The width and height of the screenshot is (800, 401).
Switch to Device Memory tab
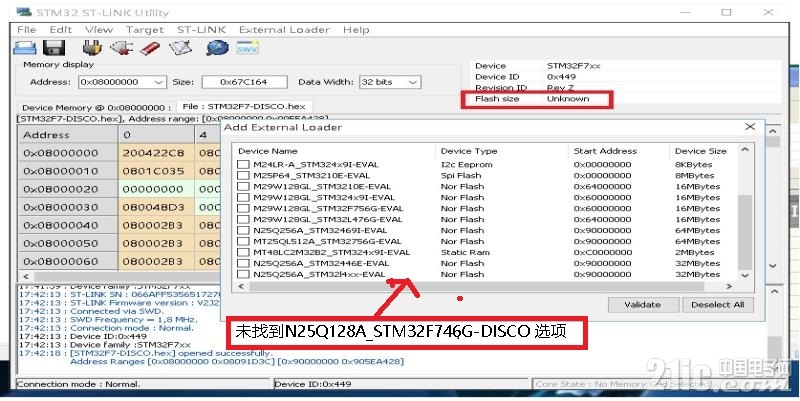click(97, 108)
